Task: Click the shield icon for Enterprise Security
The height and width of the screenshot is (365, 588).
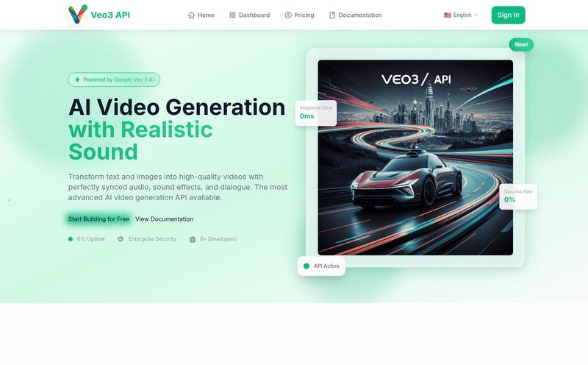Action: tap(121, 239)
